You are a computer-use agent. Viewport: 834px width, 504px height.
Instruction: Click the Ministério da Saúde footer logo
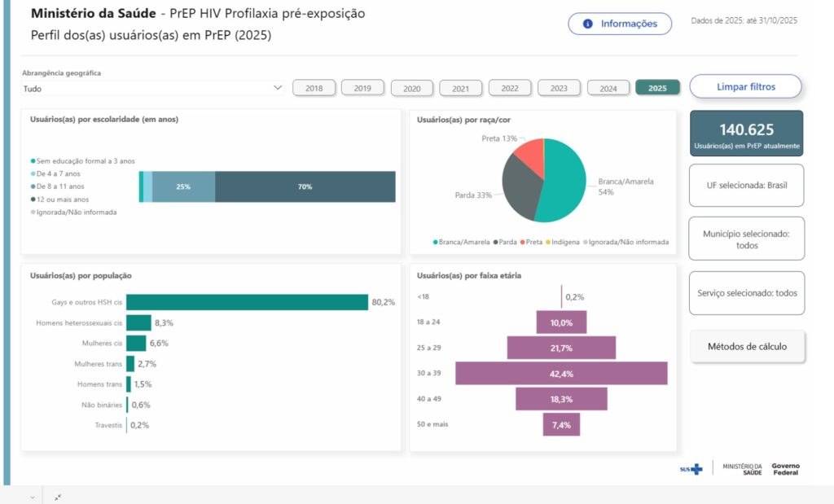(x=742, y=469)
